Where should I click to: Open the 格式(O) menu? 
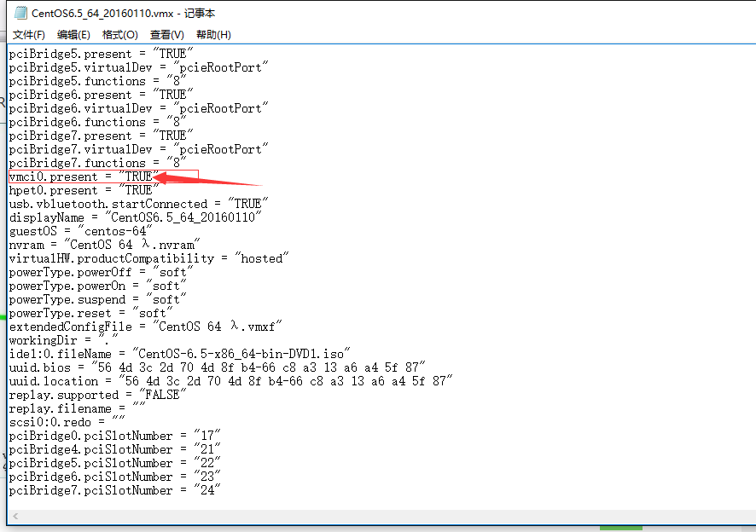(120, 35)
